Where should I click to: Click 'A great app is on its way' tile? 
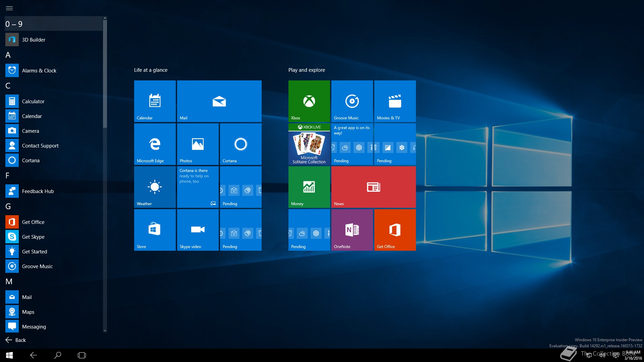(352, 144)
